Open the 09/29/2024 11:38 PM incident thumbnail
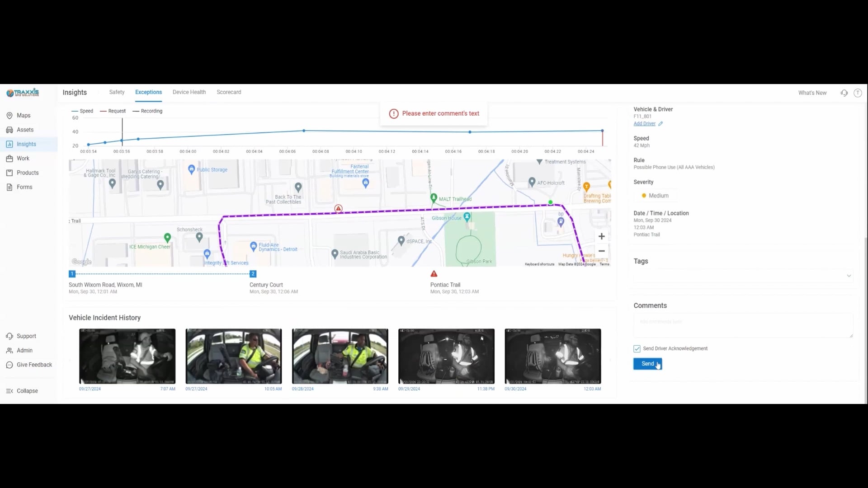The height and width of the screenshot is (488, 868). pyautogui.click(x=446, y=356)
